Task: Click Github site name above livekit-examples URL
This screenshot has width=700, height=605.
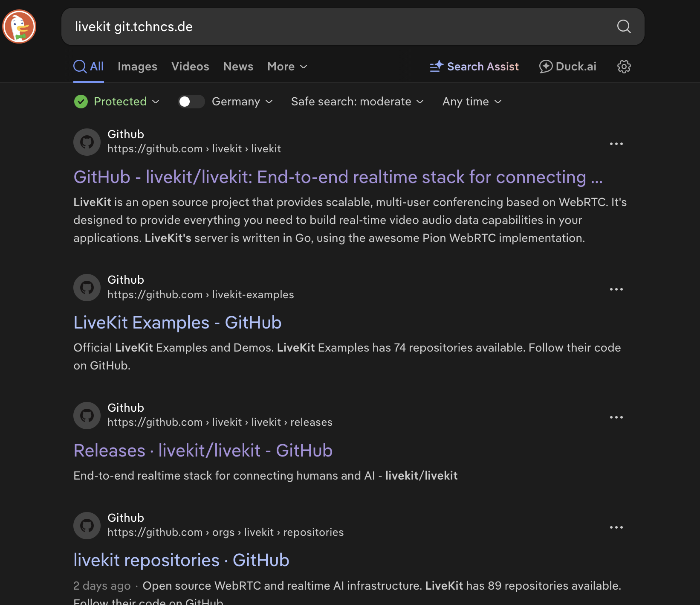Action: pyautogui.click(x=126, y=280)
